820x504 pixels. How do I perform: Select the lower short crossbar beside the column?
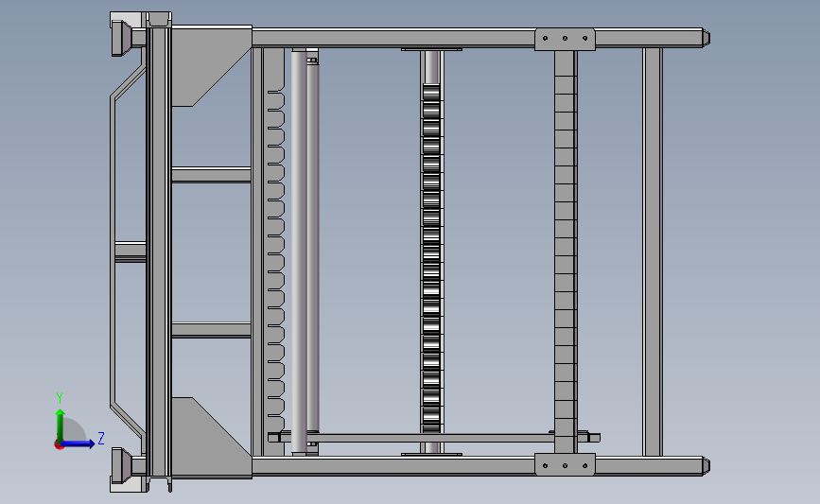click(x=211, y=330)
